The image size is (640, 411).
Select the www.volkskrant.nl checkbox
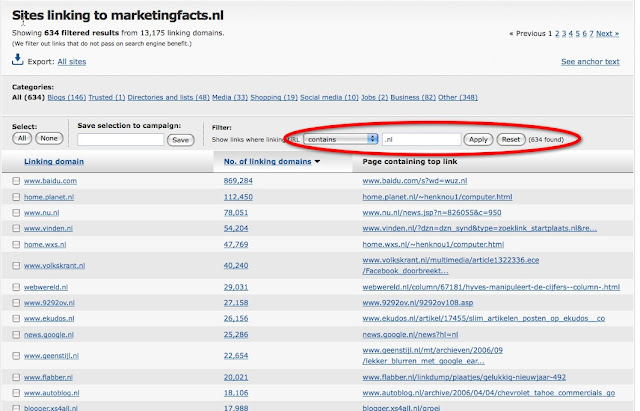[x=16, y=266]
